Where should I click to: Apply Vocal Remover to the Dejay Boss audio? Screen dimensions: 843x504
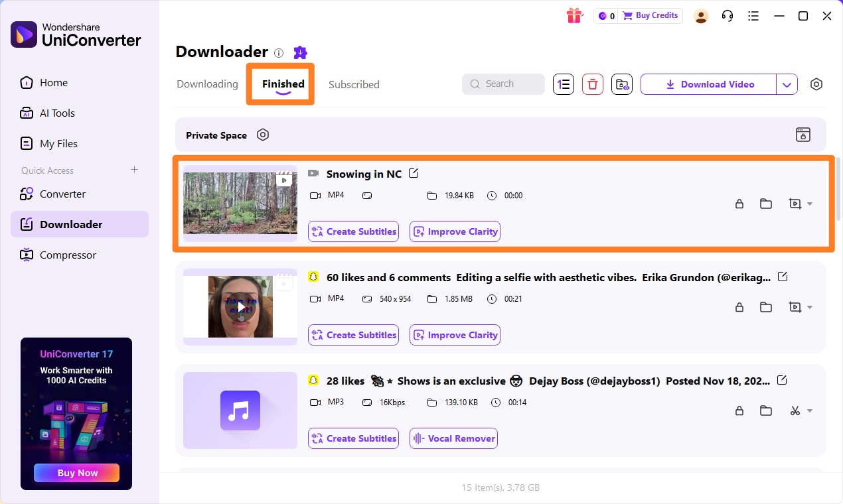453,438
